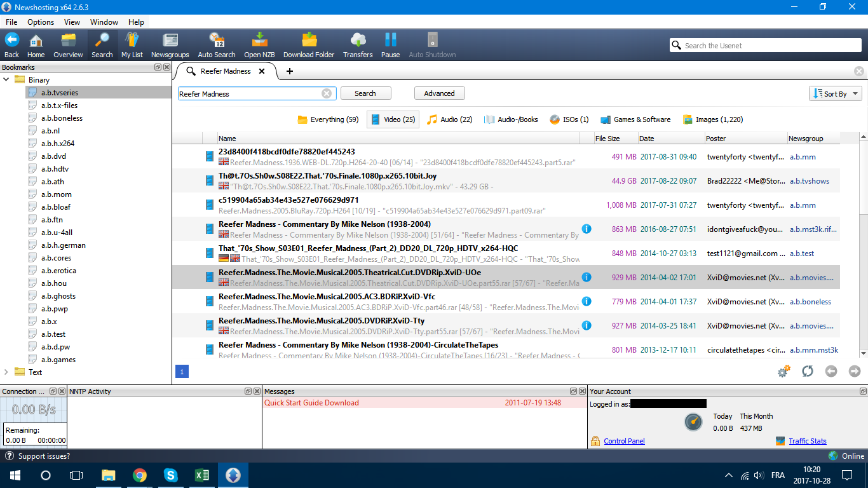Open the Control Panel link
The image size is (868, 488).
coord(624,441)
